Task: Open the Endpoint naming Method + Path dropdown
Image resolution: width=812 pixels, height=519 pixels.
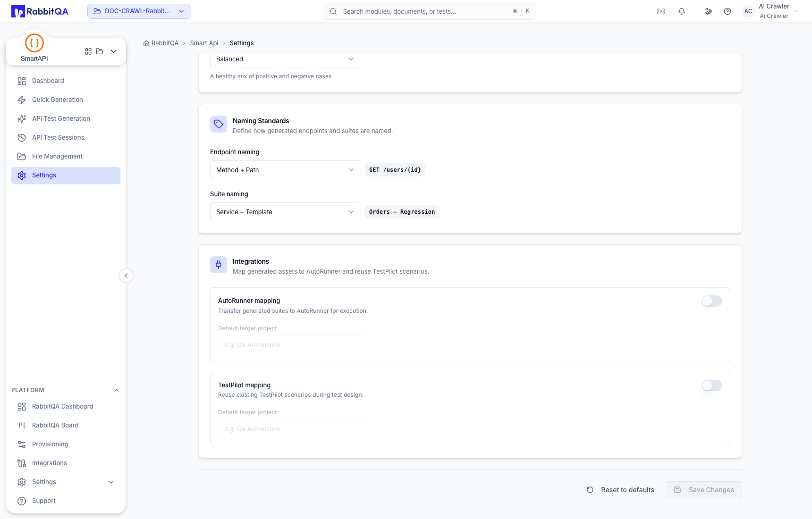Action: (286, 170)
